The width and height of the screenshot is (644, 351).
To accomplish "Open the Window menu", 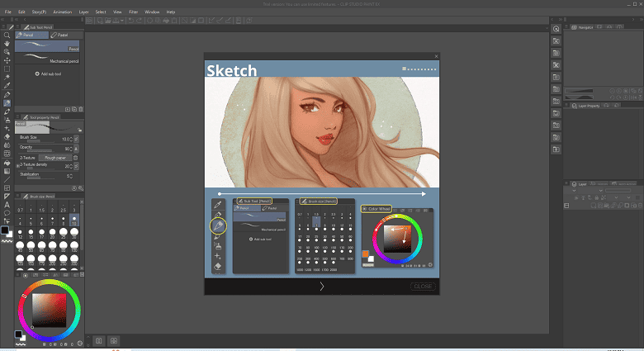I will (152, 12).
